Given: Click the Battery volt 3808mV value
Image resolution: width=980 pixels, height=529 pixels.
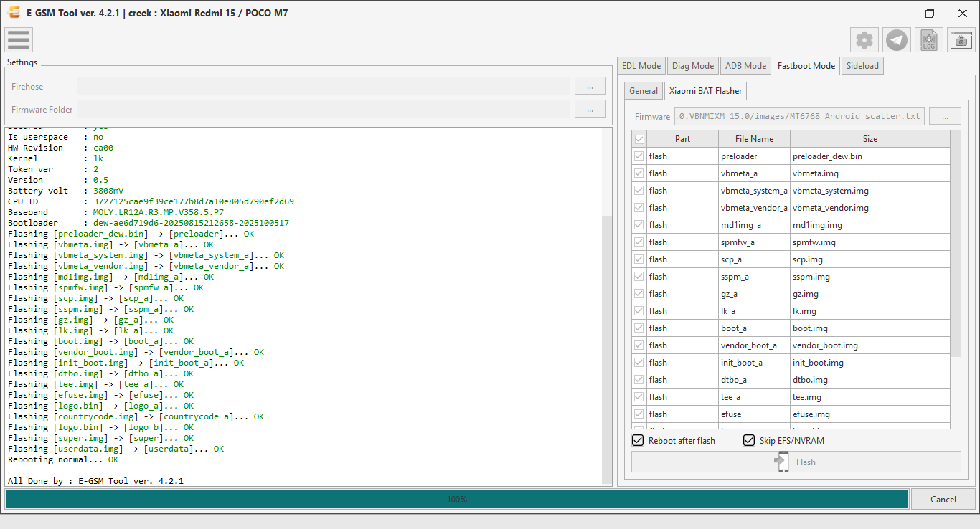Looking at the screenshot, I should pos(108,191).
